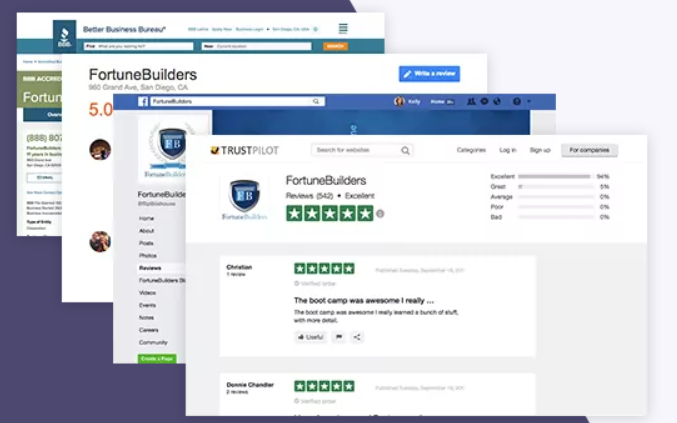Viewport: 677px width, 423px height.
Task: Click Business Login link on BBB
Action: [250, 29]
